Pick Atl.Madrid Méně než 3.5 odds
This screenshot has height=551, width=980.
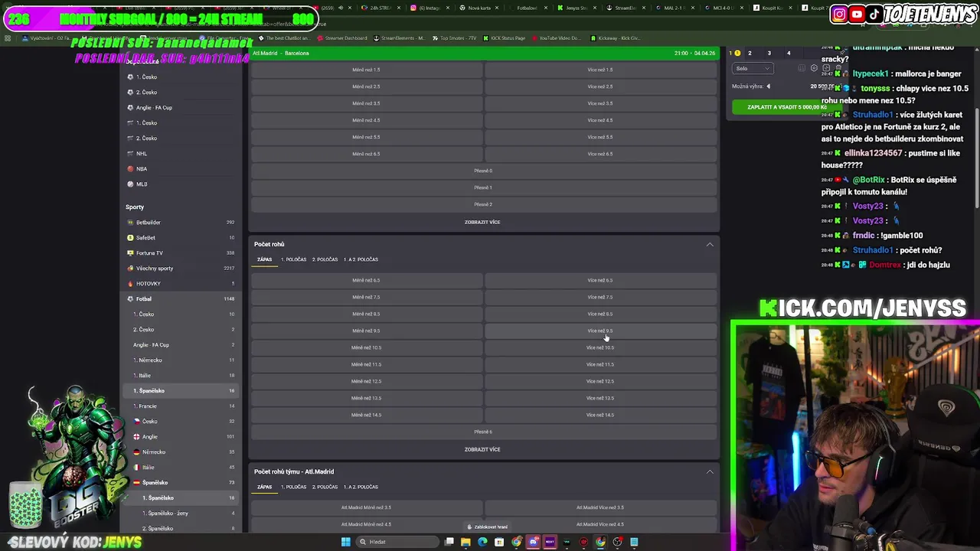point(366,507)
